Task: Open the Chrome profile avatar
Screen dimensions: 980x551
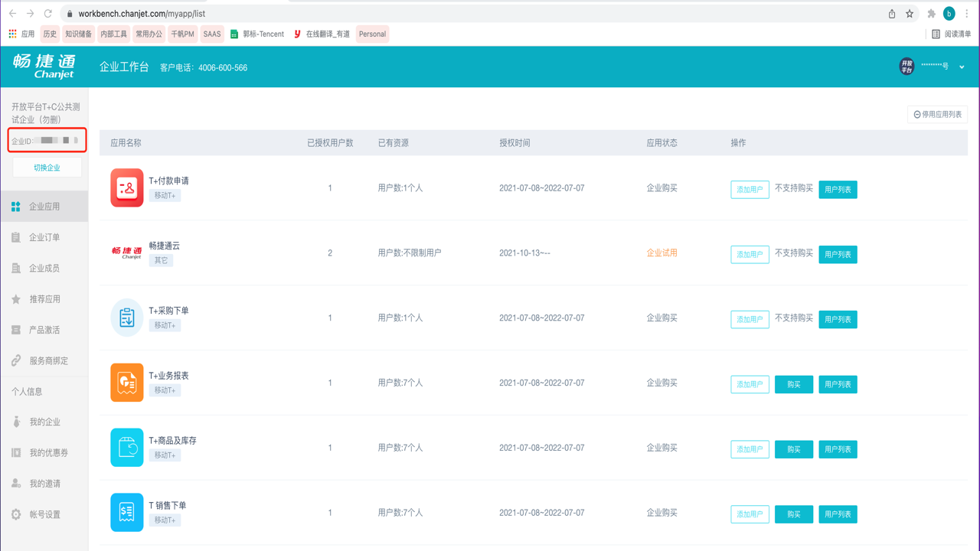Action: pos(949,14)
